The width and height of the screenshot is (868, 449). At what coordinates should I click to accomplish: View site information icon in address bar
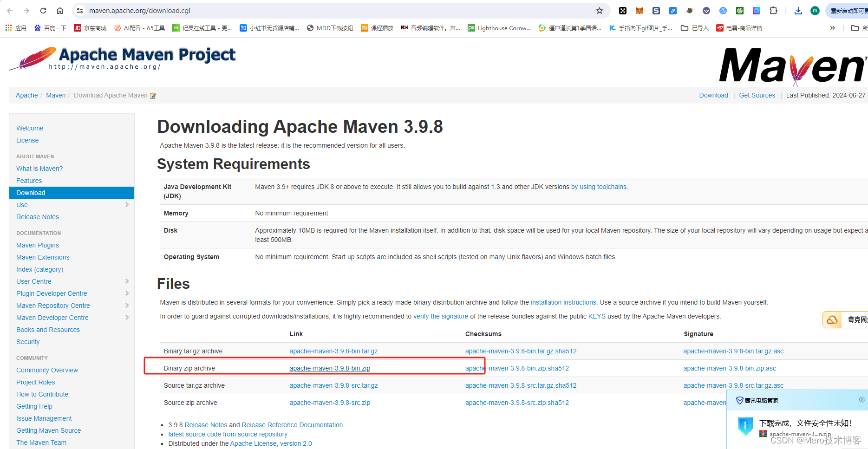80,10
